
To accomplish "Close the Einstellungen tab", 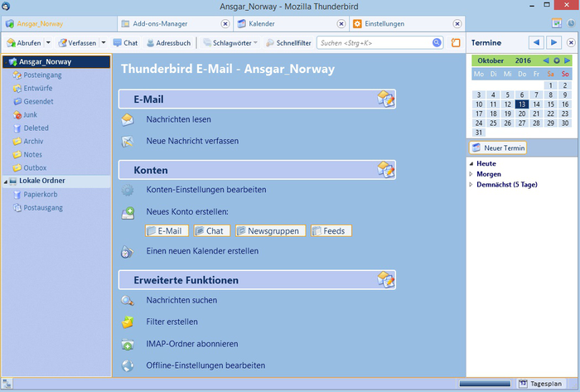I will [x=457, y=24].
